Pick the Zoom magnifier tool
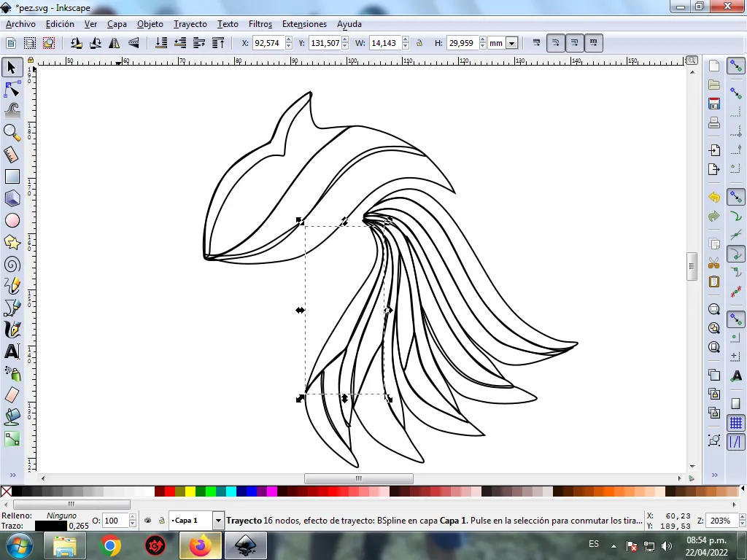The height and width of the screenshot is (560, 747). point(12,133)
